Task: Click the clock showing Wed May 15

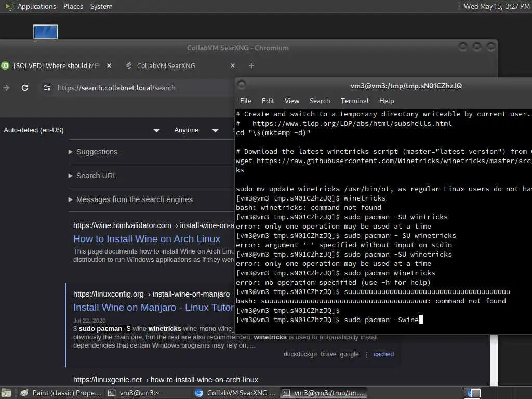Action: 496,6
